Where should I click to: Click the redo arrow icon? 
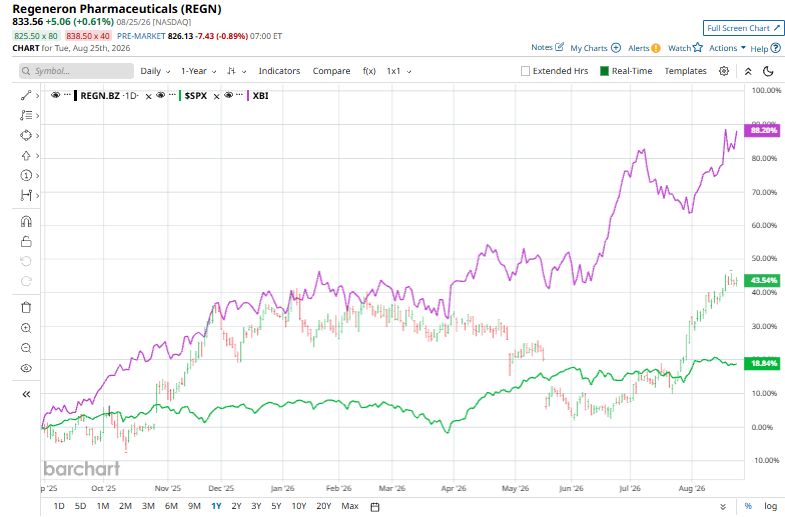pos(26,281)
